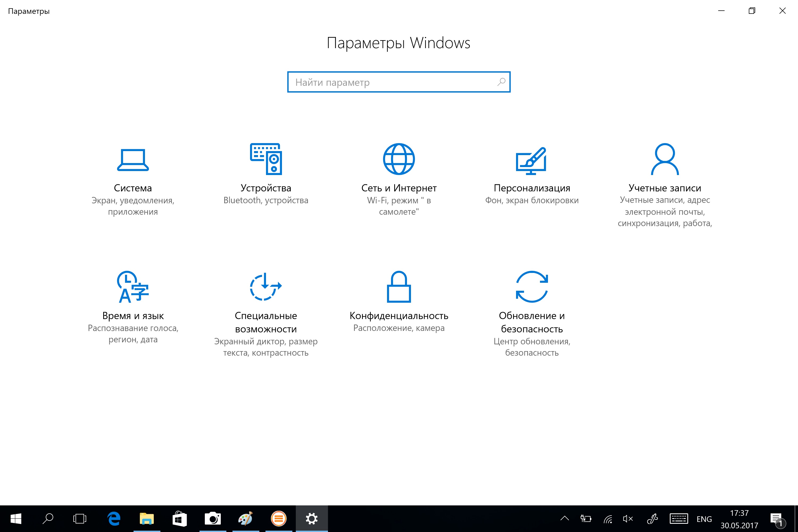Open the Устройства keyboard and speaker icon

coord(266,159)
